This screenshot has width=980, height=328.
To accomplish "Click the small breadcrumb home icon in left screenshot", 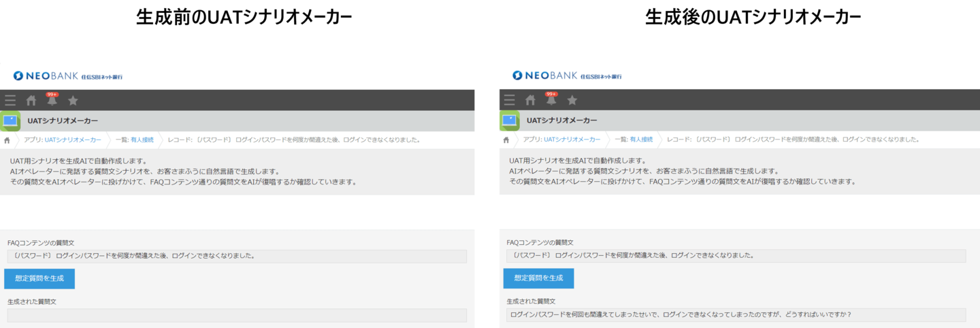I will coord(7,140).
